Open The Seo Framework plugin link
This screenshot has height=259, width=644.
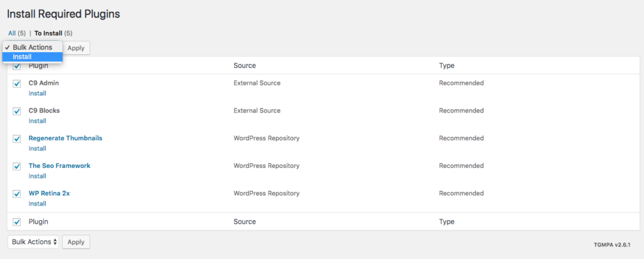click(x=60, y=166)
